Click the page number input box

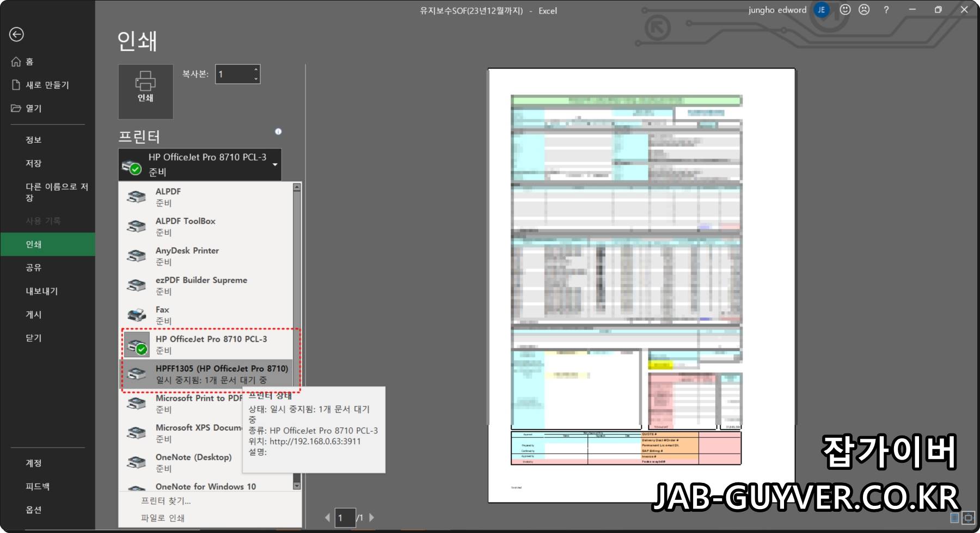[345, 518]
